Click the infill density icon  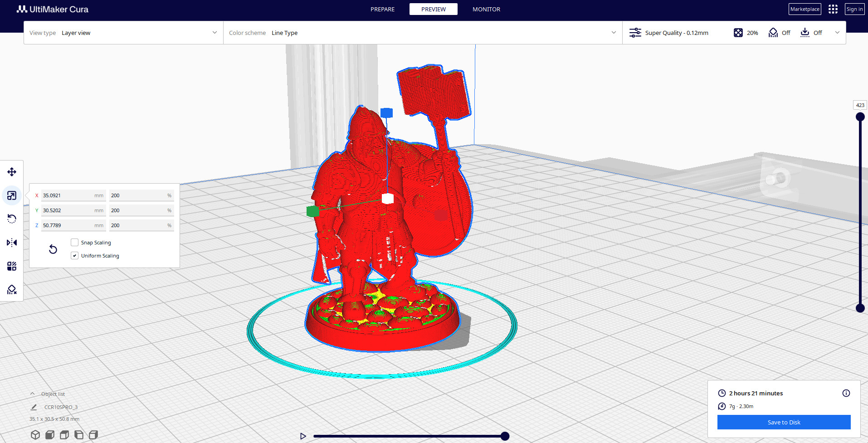[738, 33]
